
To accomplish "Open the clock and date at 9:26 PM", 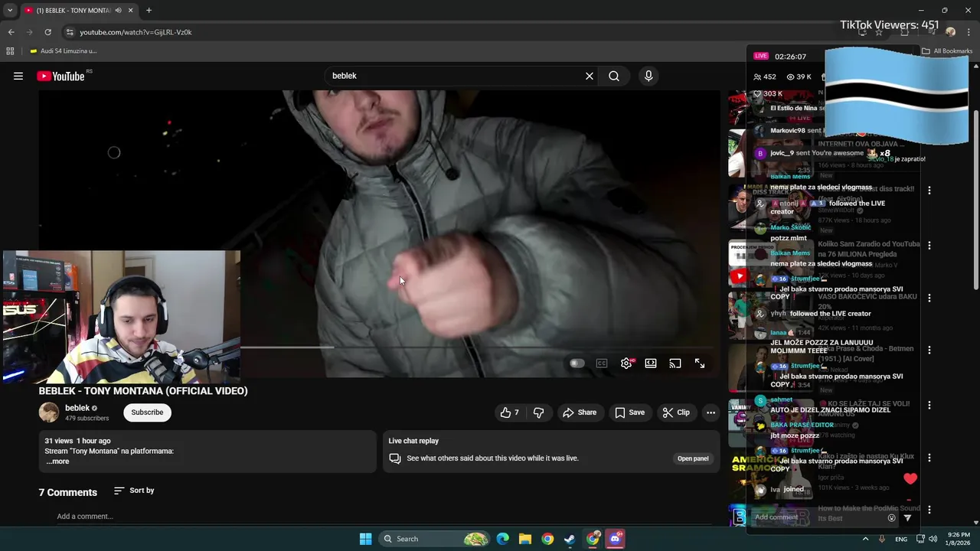I will click(x=959, y=539).
